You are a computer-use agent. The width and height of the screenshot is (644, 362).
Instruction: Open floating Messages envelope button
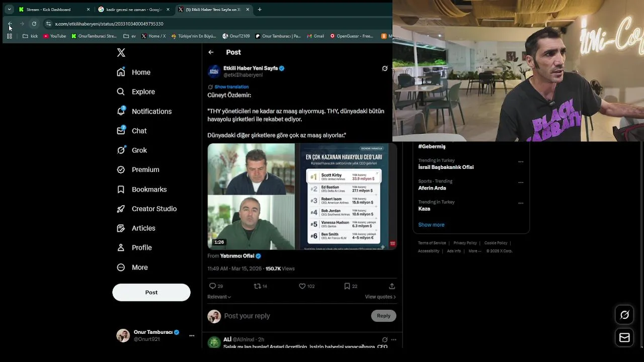[x=624, y=338]
